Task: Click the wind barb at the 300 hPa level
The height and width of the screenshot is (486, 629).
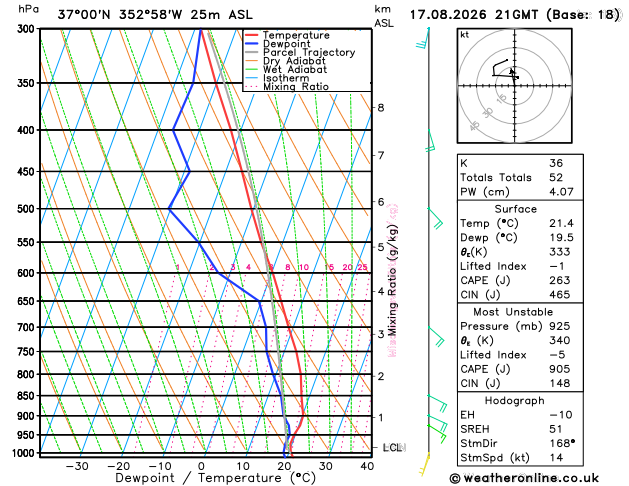Action: [x=423, y=38]
